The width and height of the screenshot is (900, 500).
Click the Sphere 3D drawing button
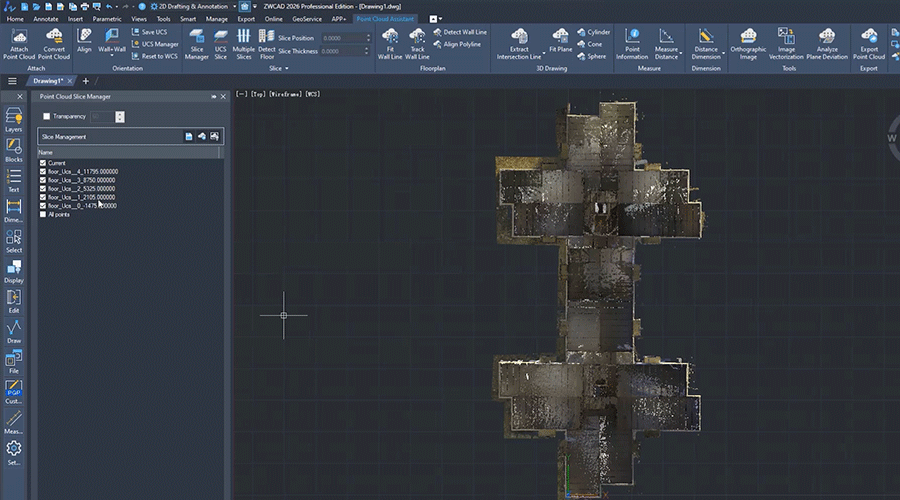[x=592, y=56]
